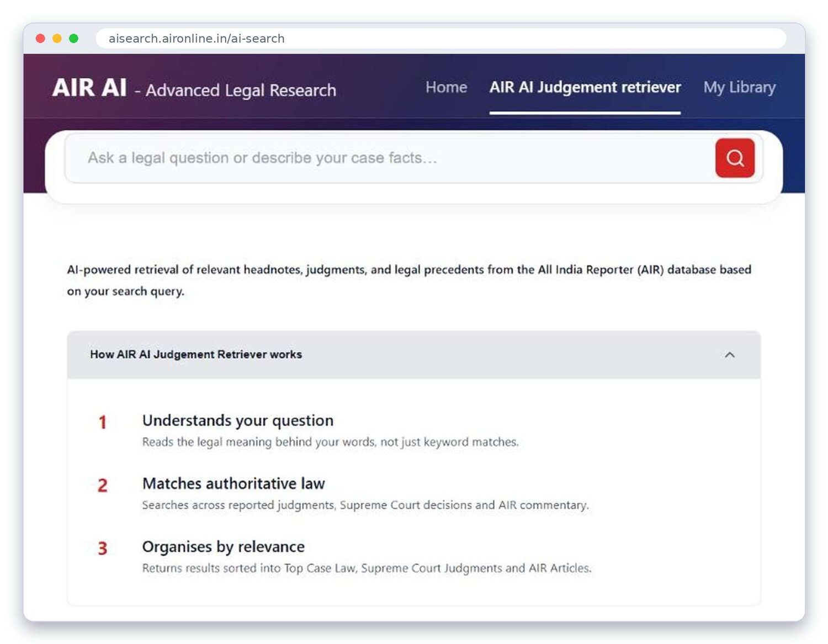
Task: Click the 'Understands your question' heading
Action: [x=238, y=421]
